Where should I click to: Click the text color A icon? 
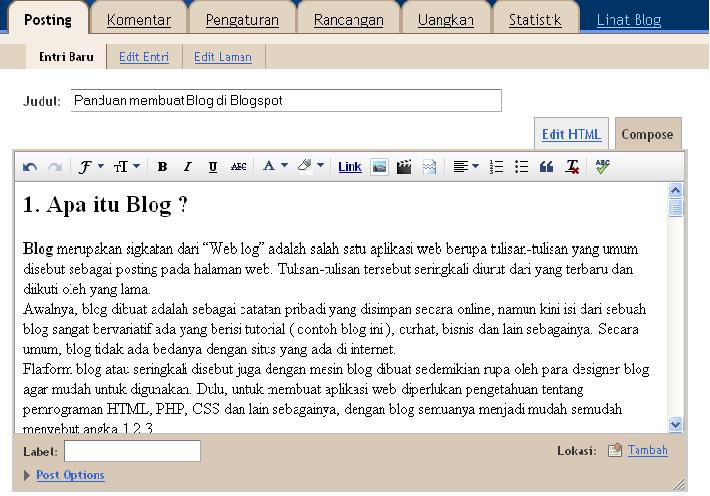coord(269,166)
